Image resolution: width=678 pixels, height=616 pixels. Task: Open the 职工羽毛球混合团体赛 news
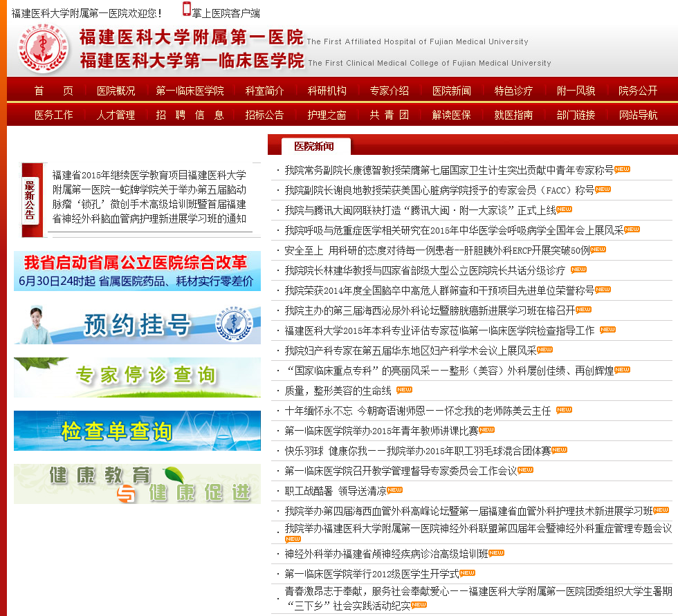tap(418, 451)
